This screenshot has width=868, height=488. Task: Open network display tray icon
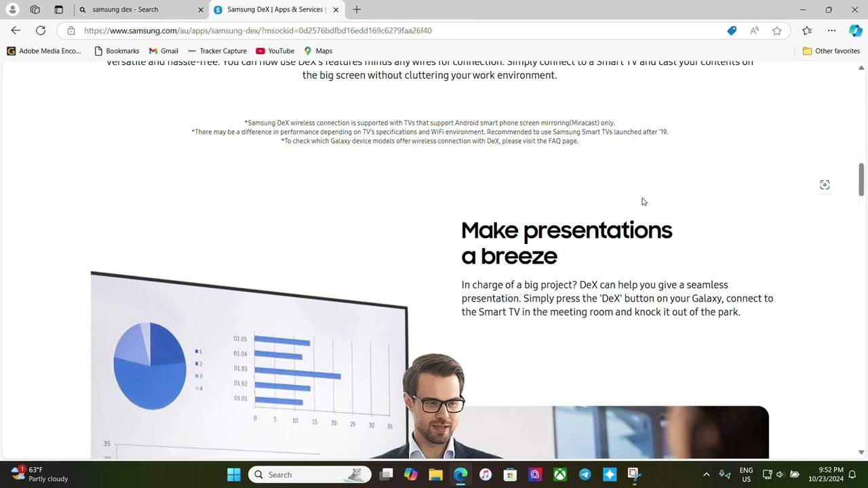click(767, 474)
